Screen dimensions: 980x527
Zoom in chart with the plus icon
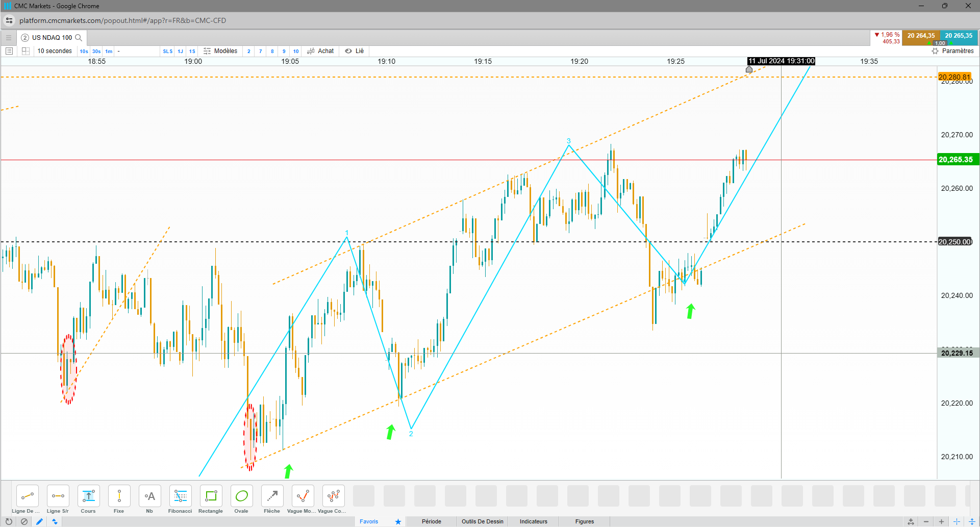(941, 521)
